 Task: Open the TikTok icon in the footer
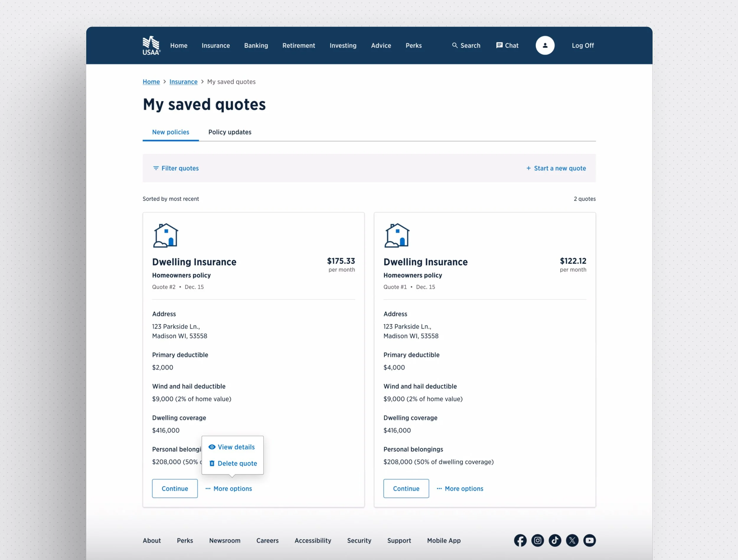click(x=555, y=540)
